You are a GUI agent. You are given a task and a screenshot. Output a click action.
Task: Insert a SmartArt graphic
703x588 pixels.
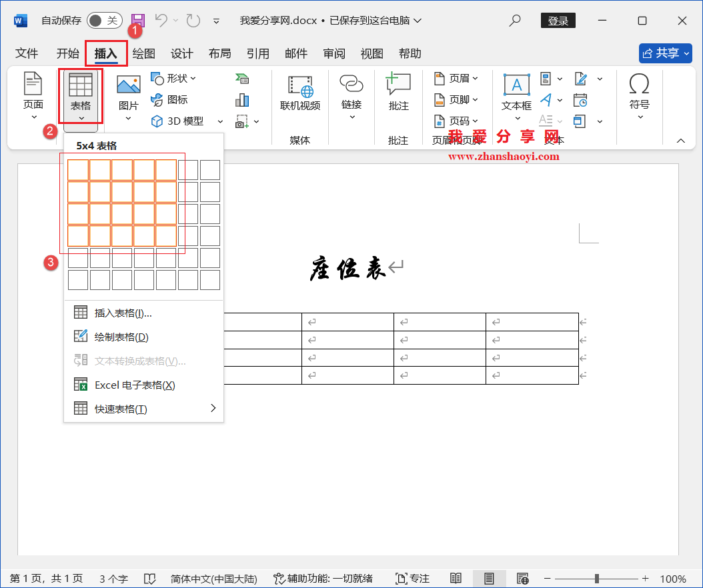[242, 79]
